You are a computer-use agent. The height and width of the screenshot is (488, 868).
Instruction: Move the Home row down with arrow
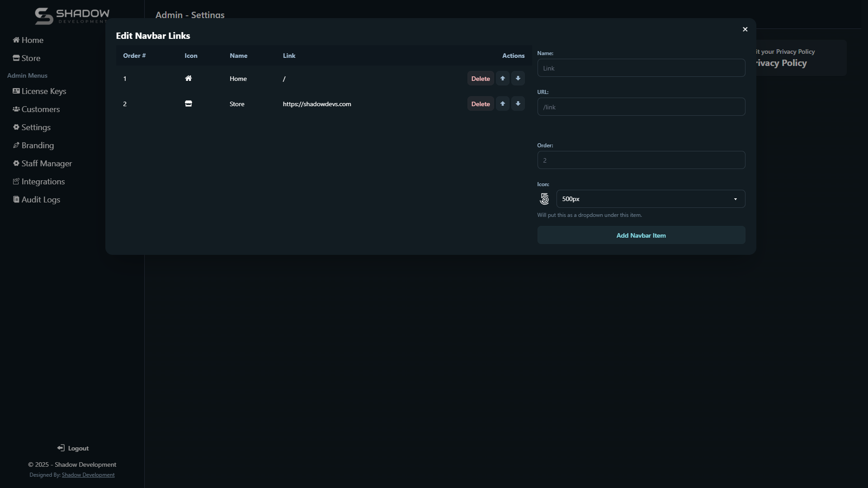[x=518, y=79]
